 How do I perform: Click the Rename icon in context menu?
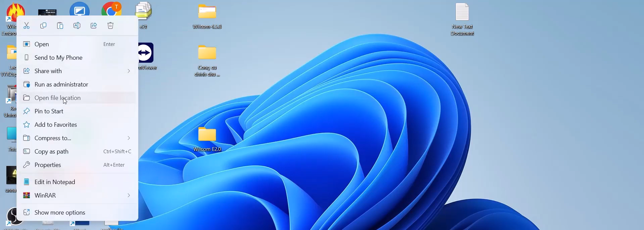tap(77, 26)
